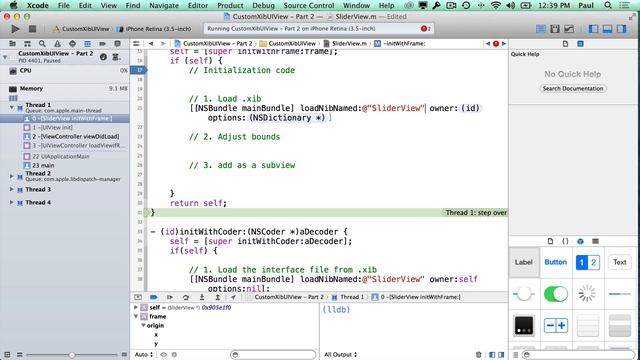Image resolution: width=640 pixels, height=360 pixels.
Task: Select the Button object in library
Action: pyautogui.click(x=556, y=262)
